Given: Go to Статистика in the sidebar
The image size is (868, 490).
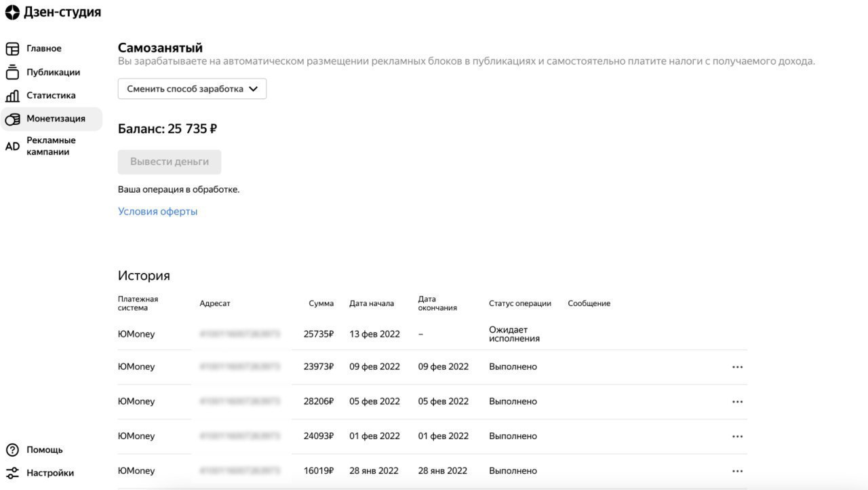Looking at the screenshot, I should [x=51, y=96].
